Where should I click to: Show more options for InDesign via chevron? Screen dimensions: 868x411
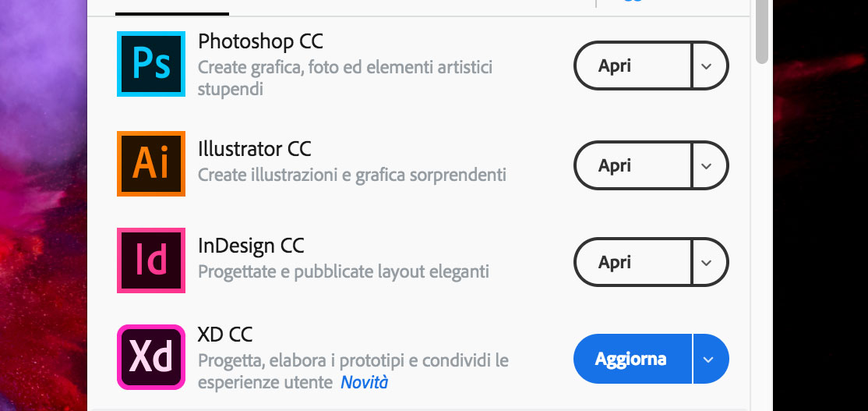711,262
